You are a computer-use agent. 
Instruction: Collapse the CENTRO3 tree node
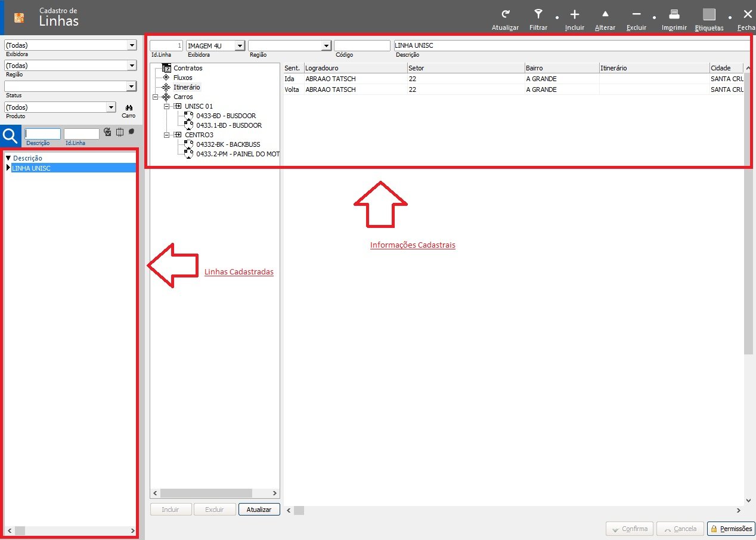[x=168, y=135]
